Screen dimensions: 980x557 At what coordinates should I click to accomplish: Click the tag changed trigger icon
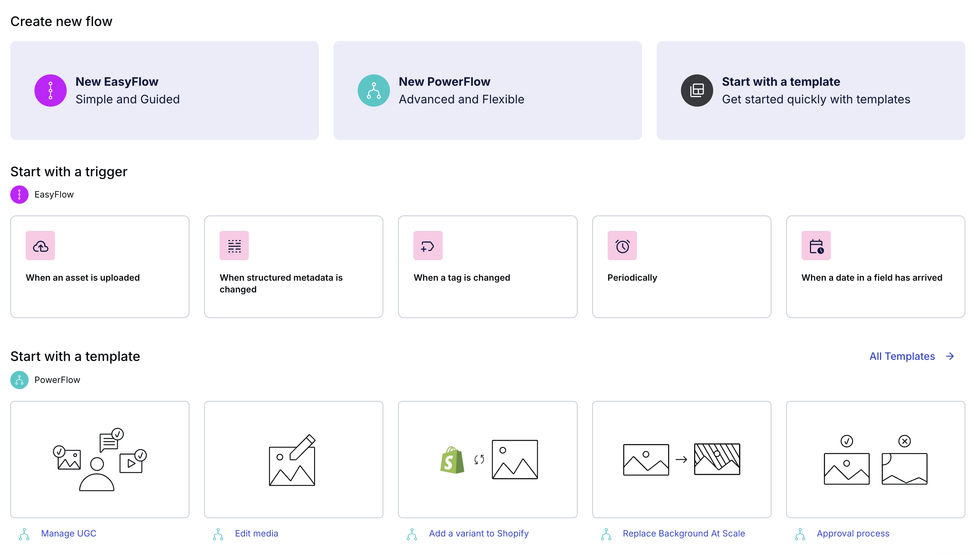(428, 246)
